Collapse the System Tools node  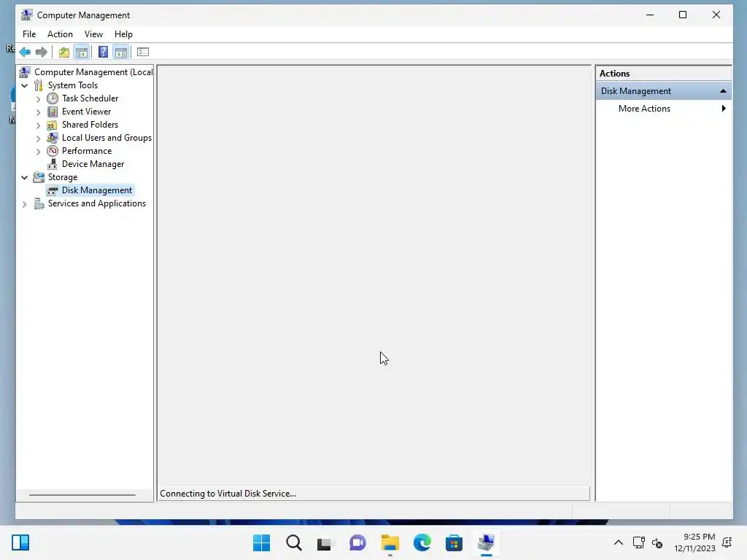point(25,86)
